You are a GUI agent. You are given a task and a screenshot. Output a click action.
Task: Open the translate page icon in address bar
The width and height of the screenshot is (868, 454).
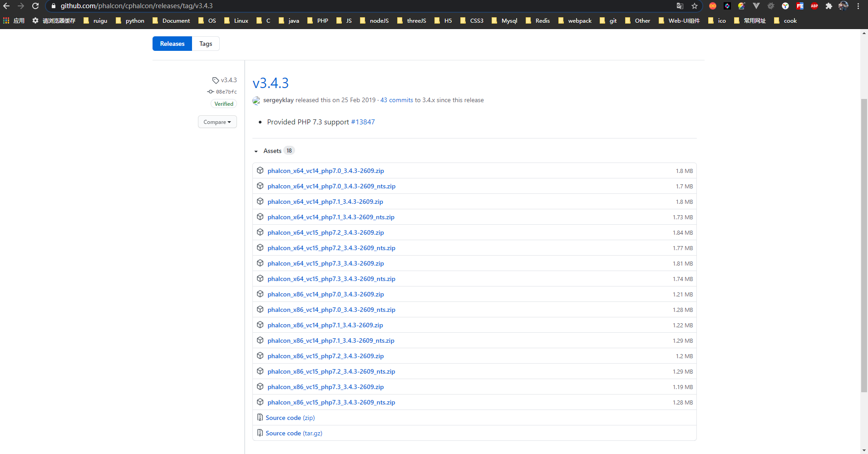coord(680,6)
